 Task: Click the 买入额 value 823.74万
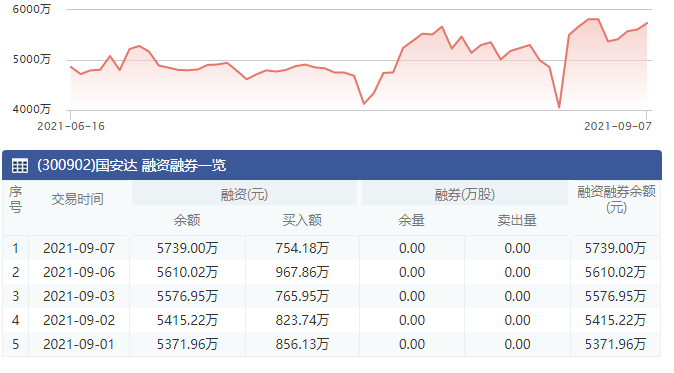[x=302, y=321]
